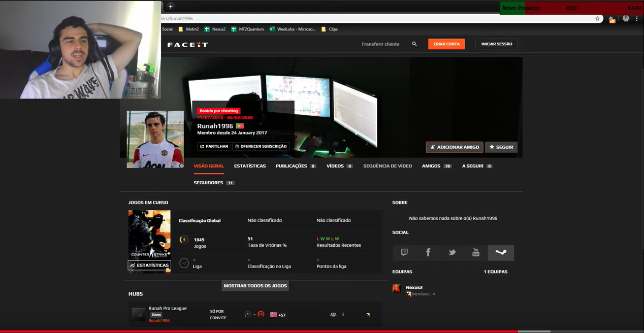This screenshot has width=644, height=333.
Task: Click the 1 Equipas count text
Action: (495, 272)
